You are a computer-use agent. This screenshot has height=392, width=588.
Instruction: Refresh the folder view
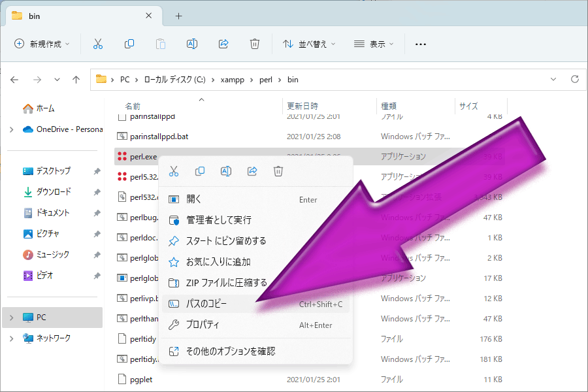point(575,79)
